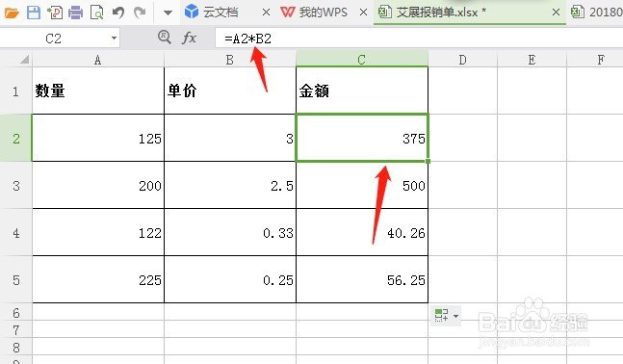The width and height of the screenshot is (623, 364).
Task: Select row 6 header
Action: coord(16,312)
